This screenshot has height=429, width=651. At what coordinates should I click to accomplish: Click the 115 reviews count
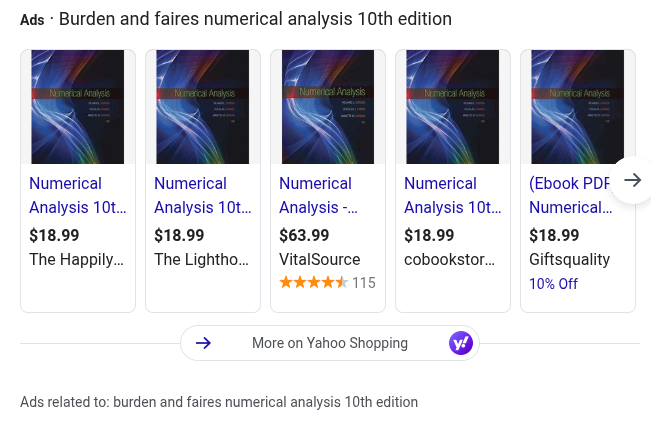coord(364,283)
